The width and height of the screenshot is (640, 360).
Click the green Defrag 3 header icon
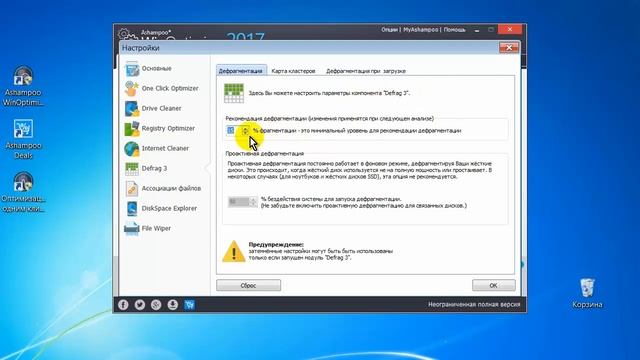point(234,93)
